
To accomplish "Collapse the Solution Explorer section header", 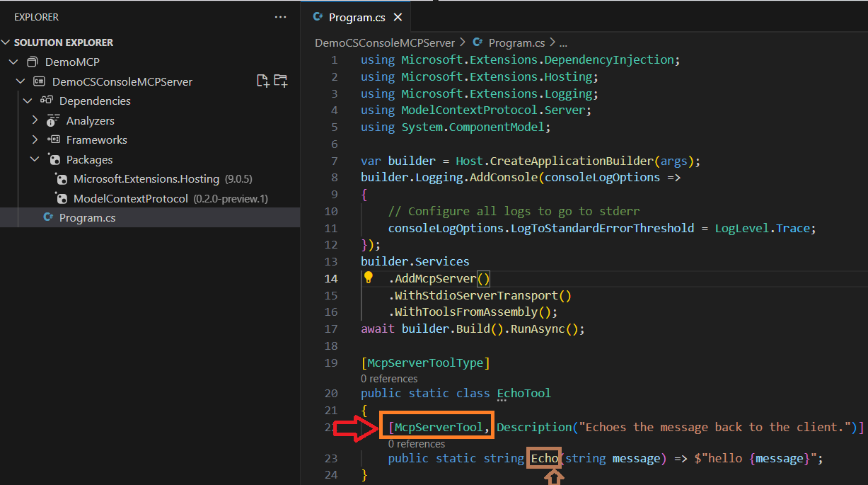I will point(6,42).
